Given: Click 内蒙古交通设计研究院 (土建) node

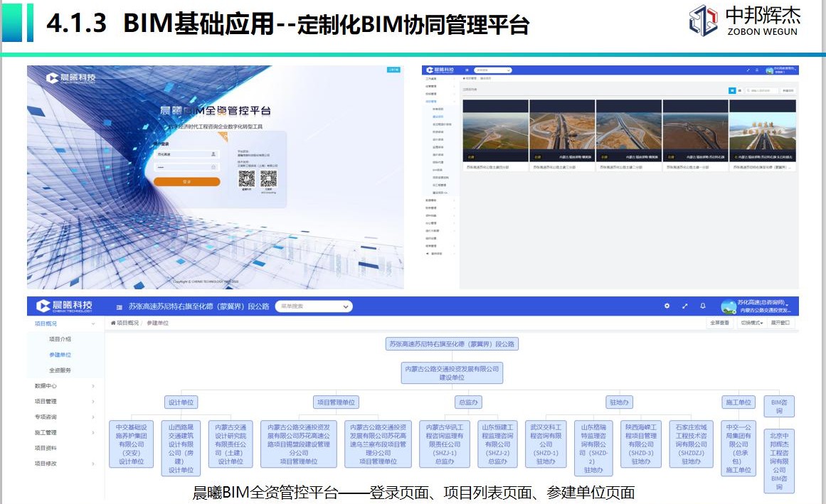Looking at the screenshot, I should click(231, 444).
